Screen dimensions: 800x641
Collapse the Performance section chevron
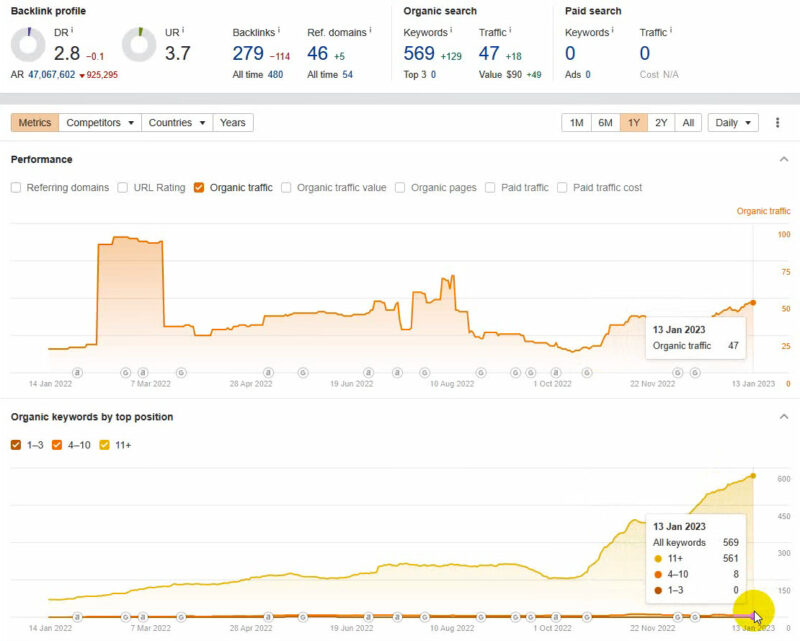click(783, 159)
